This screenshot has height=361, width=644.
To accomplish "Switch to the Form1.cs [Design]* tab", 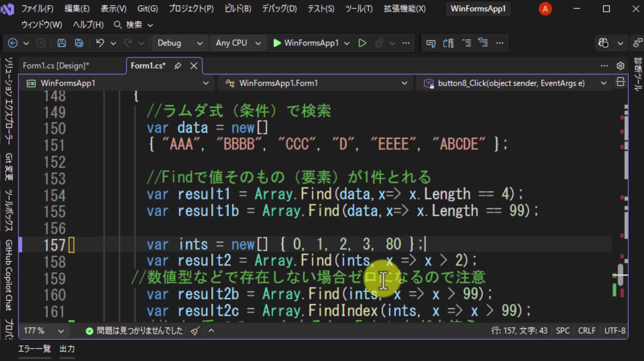I will pos(56,66).
